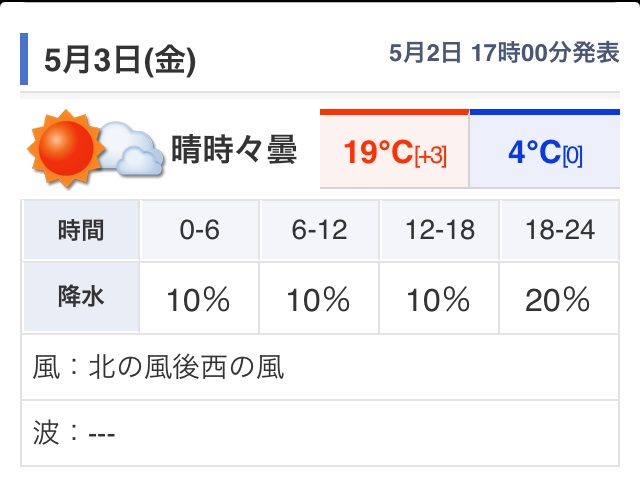640x480 pixels.
Task: Select the 18-24 time slot cell
Action: 560,230
